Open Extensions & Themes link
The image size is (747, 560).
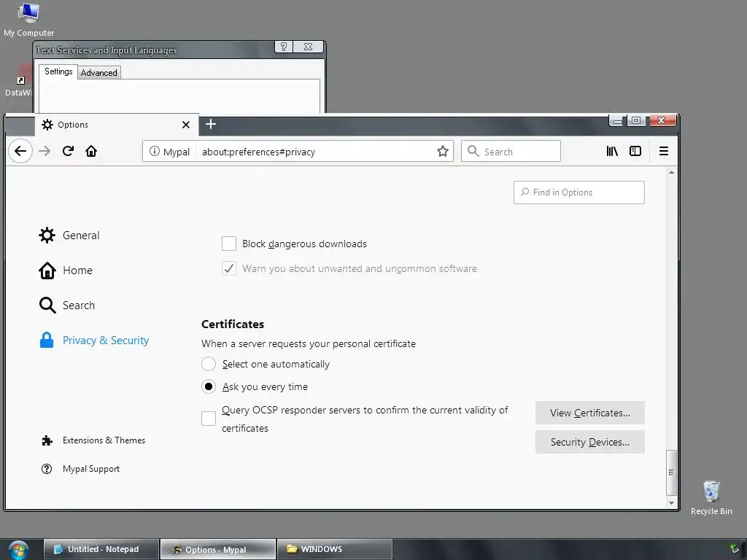93,440
